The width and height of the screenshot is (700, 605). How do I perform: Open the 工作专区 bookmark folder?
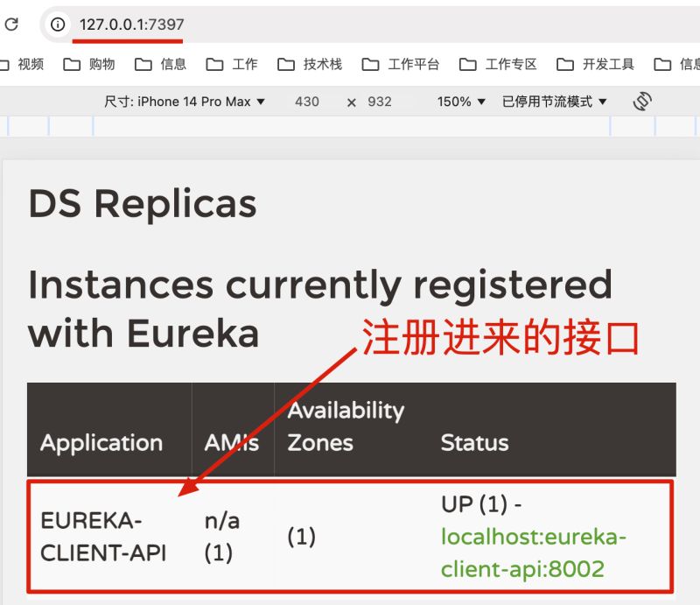click(x=498, y=64)
